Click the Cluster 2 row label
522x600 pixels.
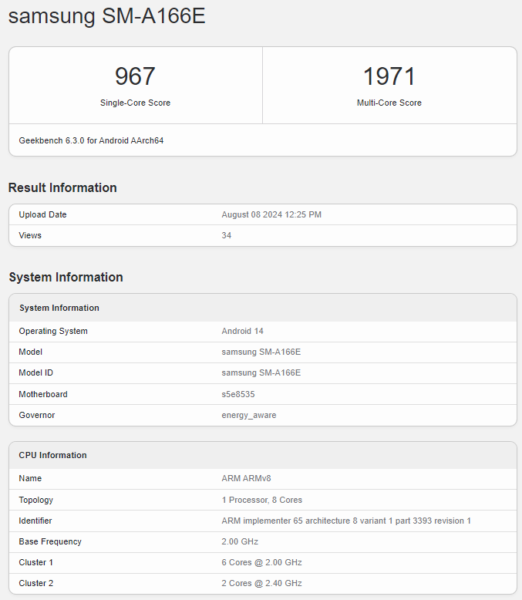click(x=36, y=583)
